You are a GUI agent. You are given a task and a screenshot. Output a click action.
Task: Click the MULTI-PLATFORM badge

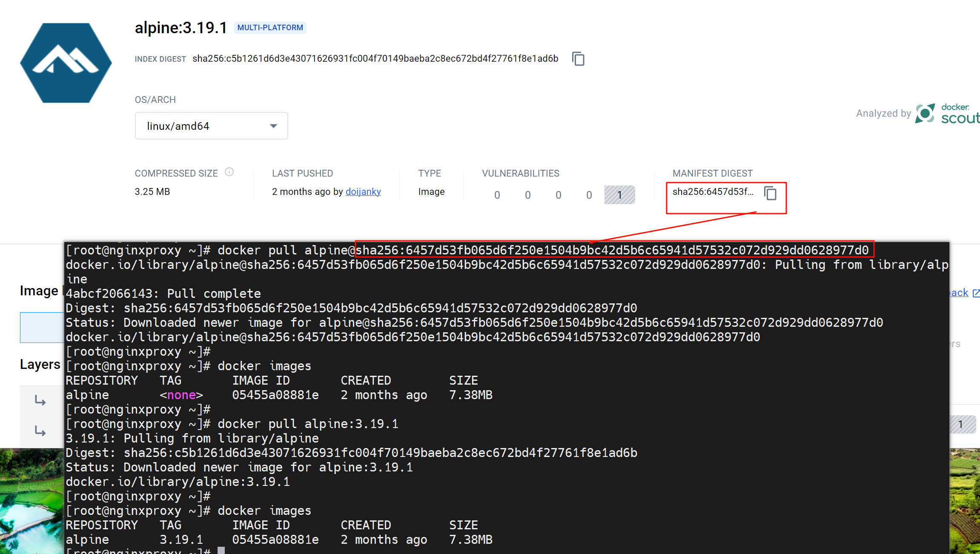tap(270, 28)
